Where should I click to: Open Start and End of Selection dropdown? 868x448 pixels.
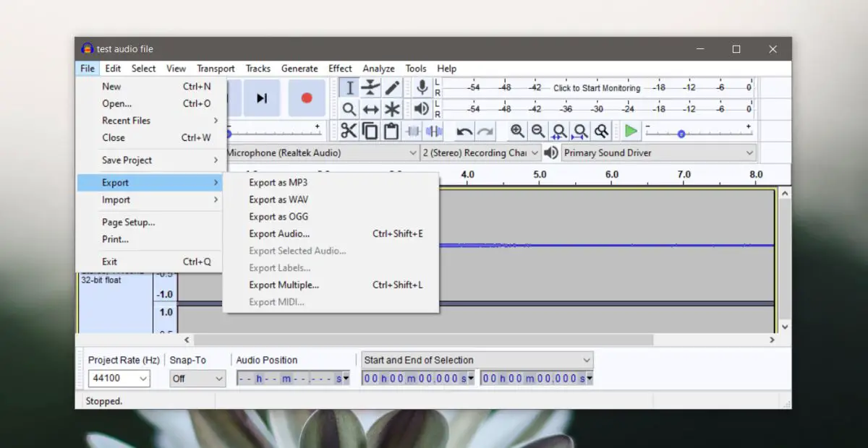477,360
